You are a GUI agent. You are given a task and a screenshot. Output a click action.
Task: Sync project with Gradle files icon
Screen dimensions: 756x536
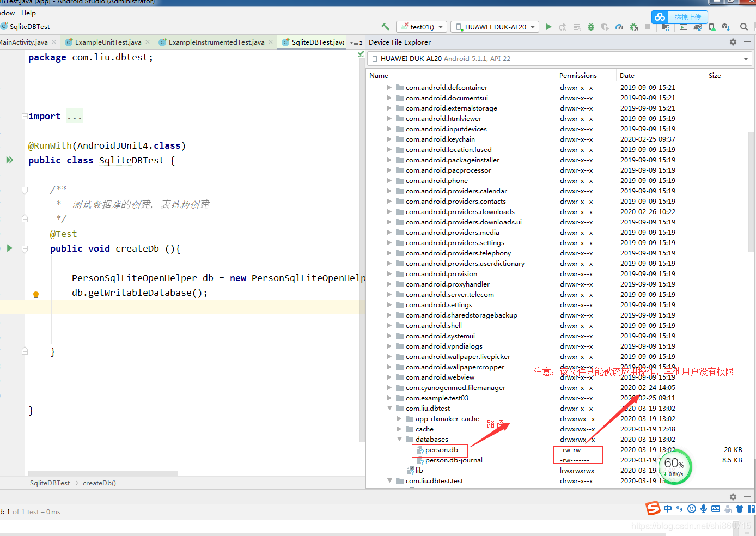coord(698,27)
